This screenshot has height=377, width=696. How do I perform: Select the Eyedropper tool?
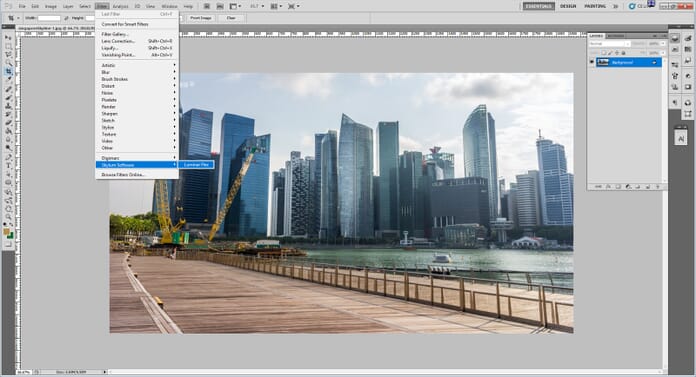[x=8, y=79]
